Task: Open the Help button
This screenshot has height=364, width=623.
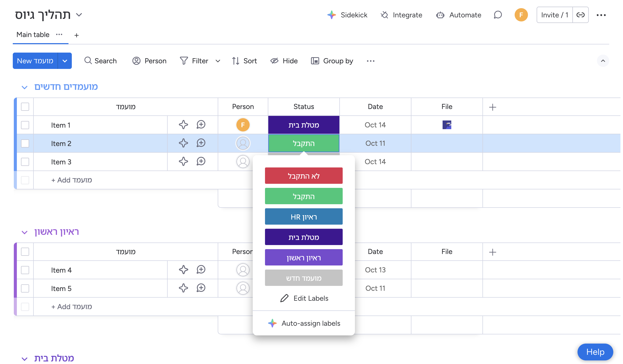Action: click(x=595, y=352)
